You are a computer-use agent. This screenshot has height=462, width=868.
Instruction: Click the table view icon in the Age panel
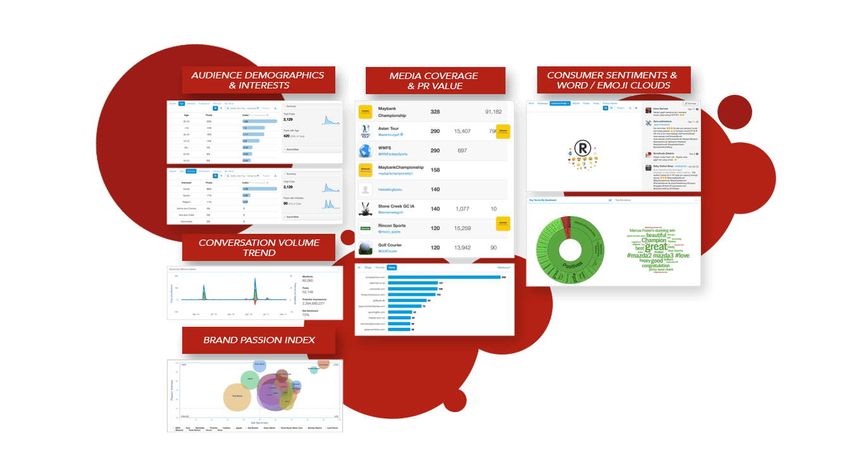click(215, 108)
